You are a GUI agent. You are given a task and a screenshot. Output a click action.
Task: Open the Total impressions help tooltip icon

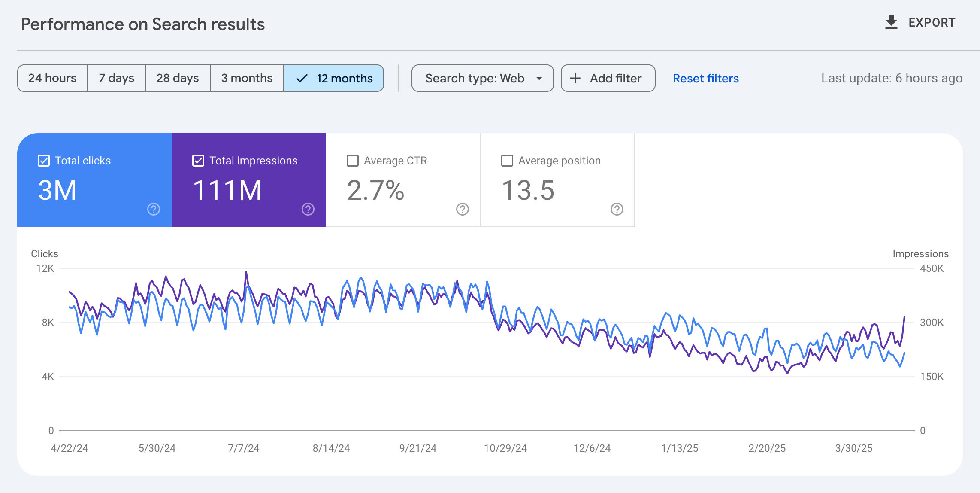pos(308,210)
